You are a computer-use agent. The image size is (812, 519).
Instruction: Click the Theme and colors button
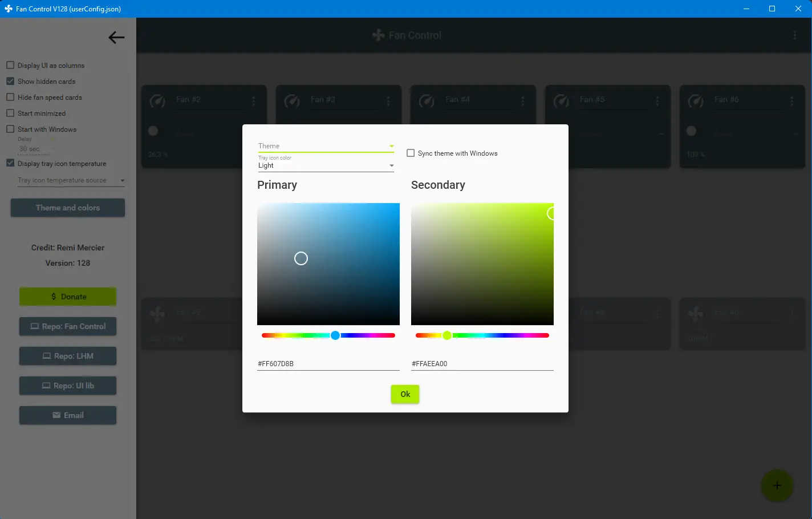[68, 208]
